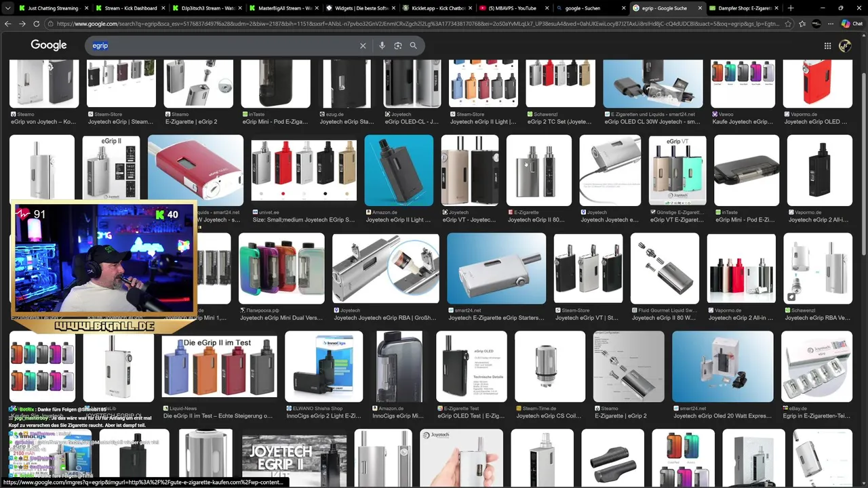This screenshot has height=488, width=868.
Task: Open 'Joyetech eGrip Oled 20 Watt Express' link
Action: [722, 416]
